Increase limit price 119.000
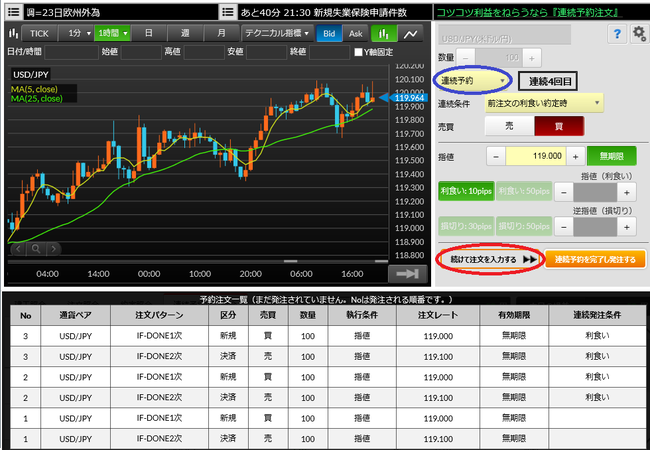 pos(575,157)
